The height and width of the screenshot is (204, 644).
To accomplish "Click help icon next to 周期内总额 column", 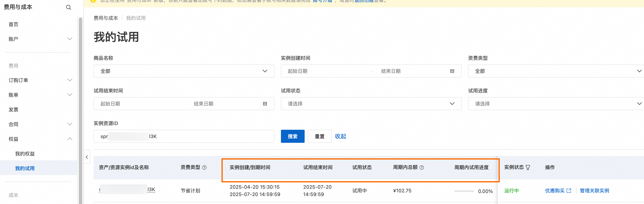I will [x=422, y=167].
